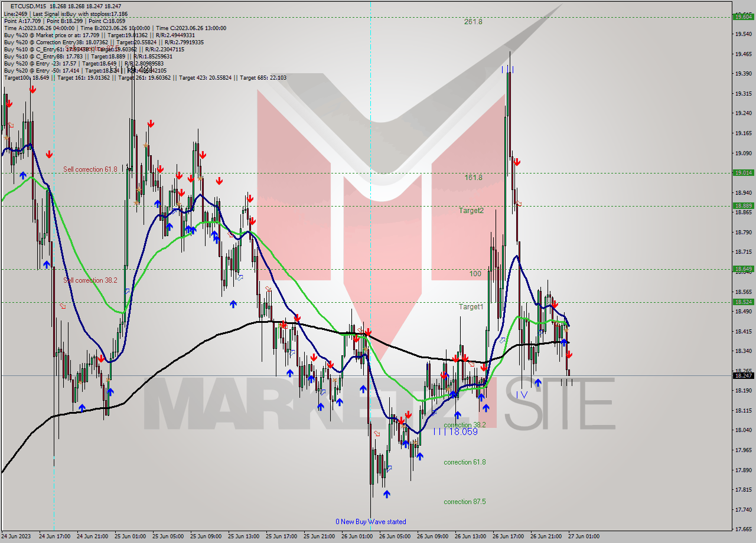756x543 pixels.
Task: Click the 18.040 price axis value
Action: coord(743,430)
